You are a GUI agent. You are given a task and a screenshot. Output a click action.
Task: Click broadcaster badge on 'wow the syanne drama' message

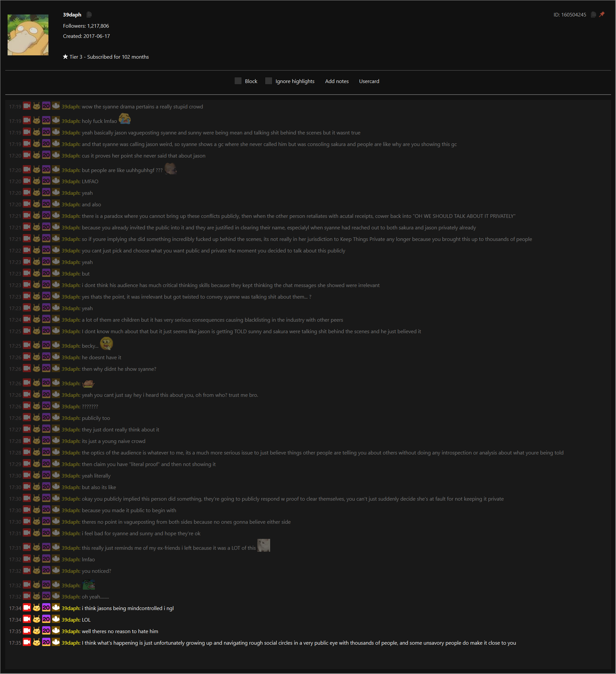tap(27, 106)
